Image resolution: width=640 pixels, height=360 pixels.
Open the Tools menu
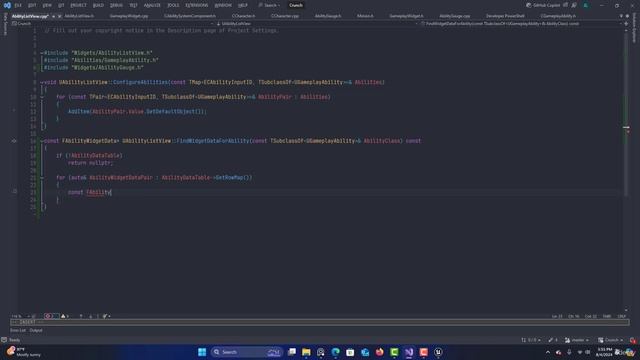(173, 5)
